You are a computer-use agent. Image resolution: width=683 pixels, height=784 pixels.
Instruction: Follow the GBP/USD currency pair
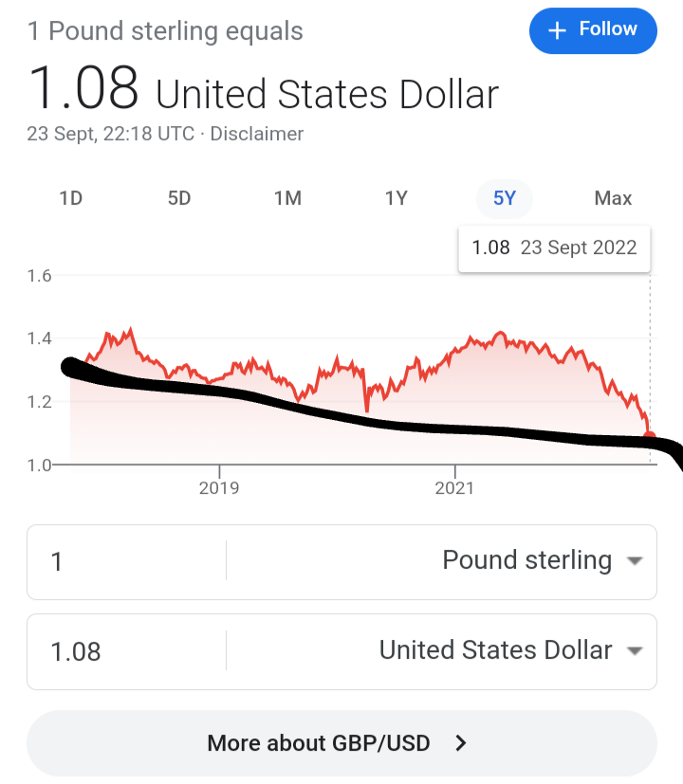click(x=593, y=30)
